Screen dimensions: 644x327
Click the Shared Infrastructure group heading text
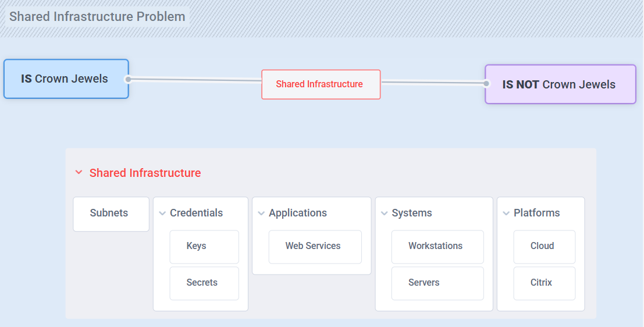click(145, 173)
